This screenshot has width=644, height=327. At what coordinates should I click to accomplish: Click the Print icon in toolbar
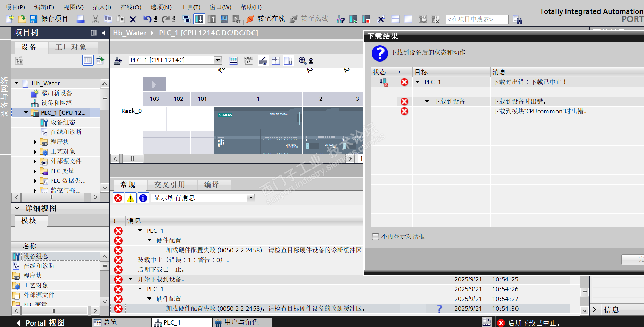[81, 19]
